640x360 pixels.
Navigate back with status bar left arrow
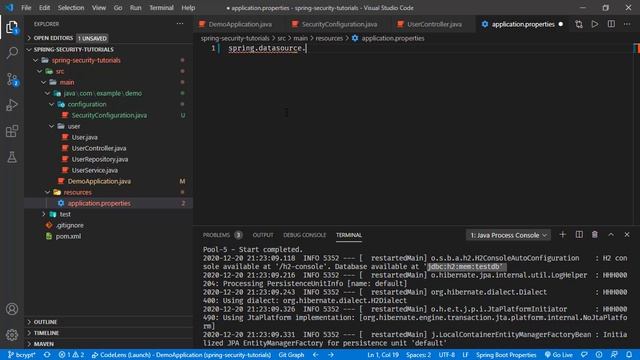click(316, 355)
